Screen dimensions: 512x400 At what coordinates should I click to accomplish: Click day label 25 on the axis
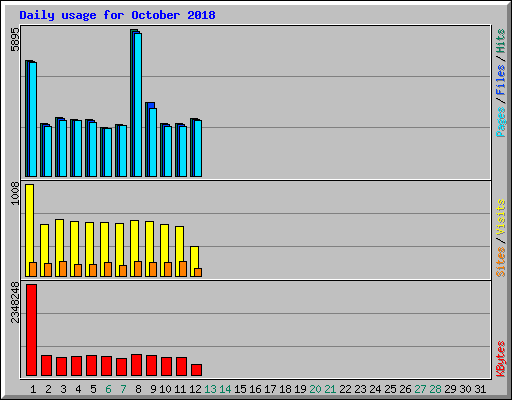point(390,389)
